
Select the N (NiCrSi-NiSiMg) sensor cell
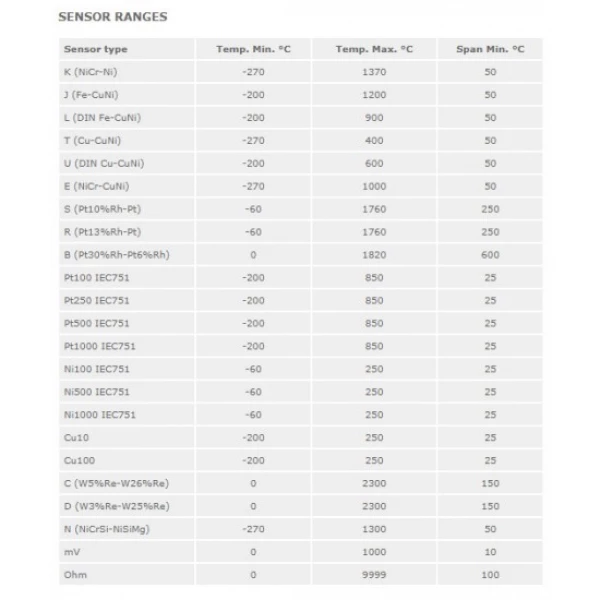pos(110,529)
